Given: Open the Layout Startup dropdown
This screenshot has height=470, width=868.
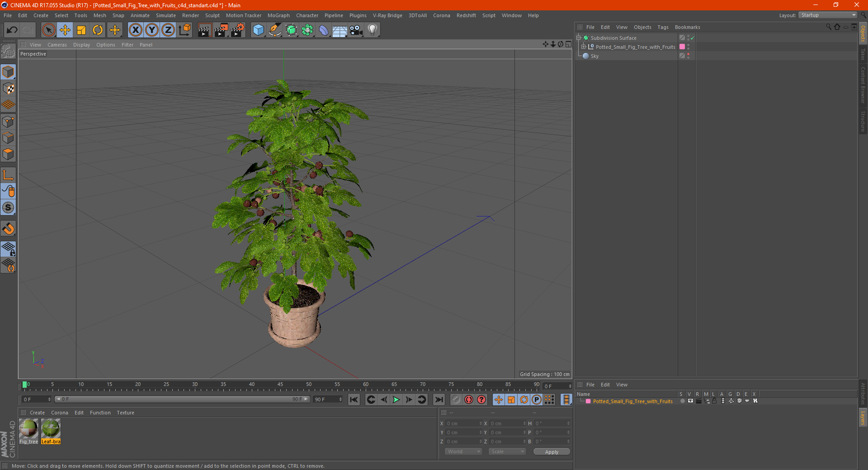Looking at the screenshot, I should (x=828, y=15).
